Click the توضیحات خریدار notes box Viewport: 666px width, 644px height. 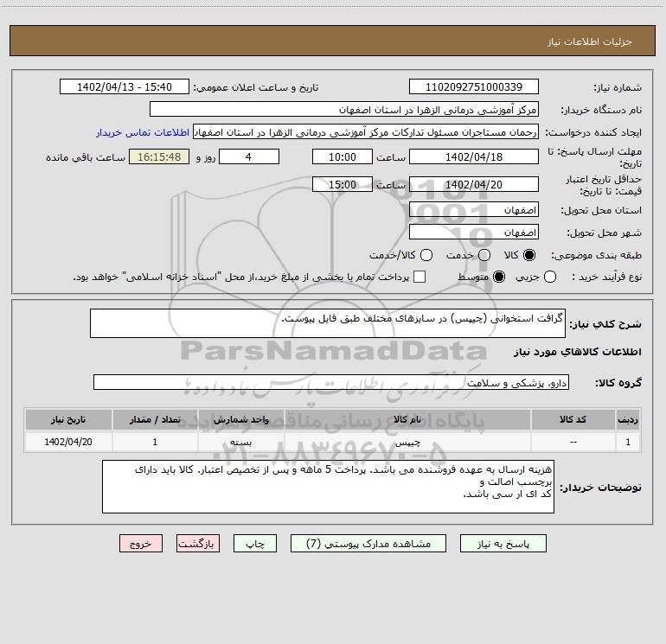point(328,487)
